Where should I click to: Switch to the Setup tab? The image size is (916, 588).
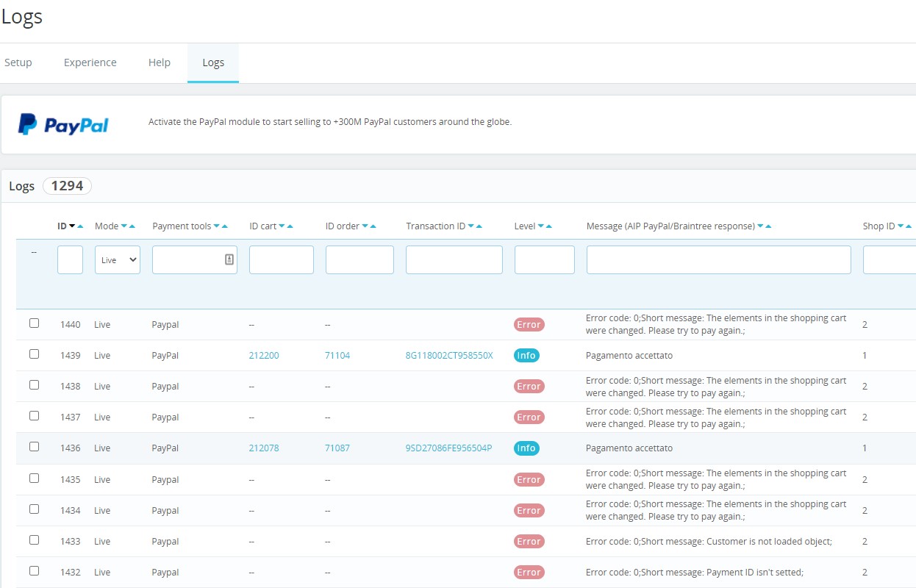18,62
